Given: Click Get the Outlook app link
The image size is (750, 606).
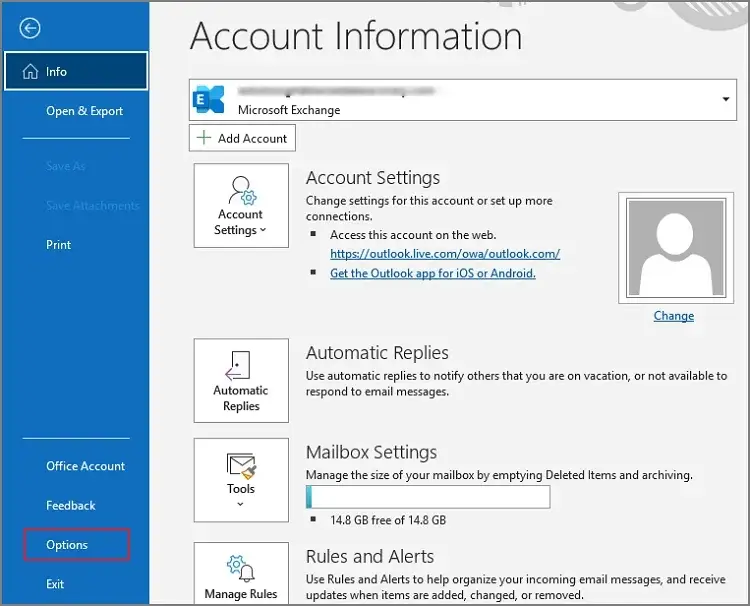Looking at the screenshot, I should (433, 273).
